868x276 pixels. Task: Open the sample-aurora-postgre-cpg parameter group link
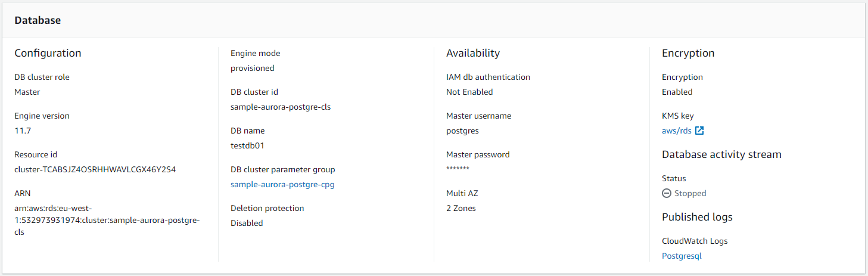pyautogui.click(x=282, y=184)
